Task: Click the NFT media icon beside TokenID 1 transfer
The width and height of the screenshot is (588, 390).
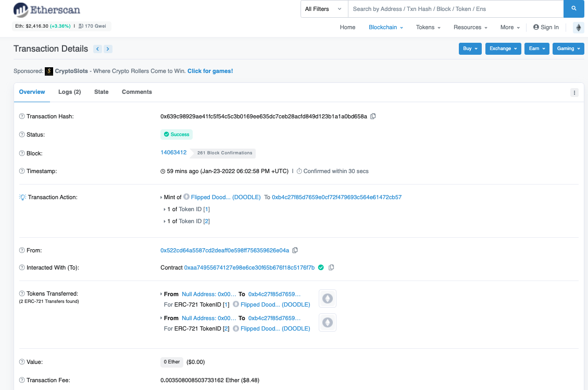Action: [327, 298]
